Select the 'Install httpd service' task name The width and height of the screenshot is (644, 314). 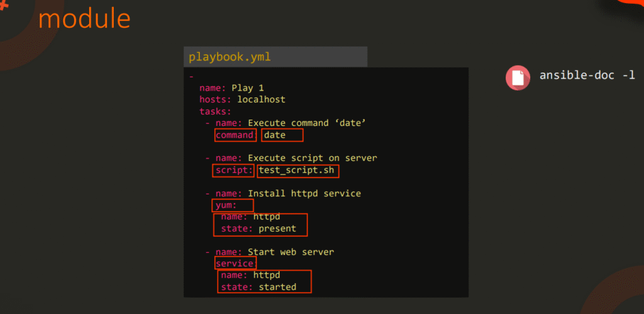[x=304, y=193]
